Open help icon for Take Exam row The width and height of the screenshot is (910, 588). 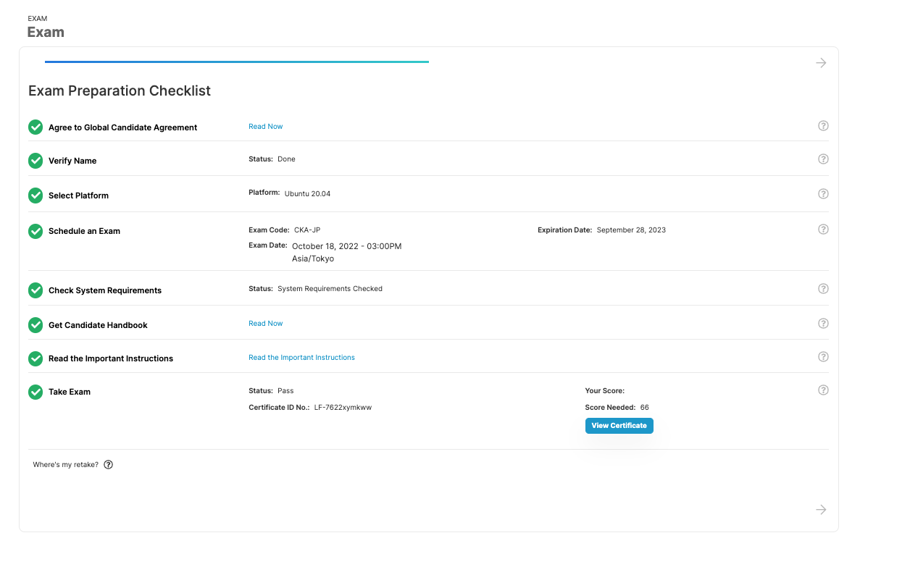823,390
